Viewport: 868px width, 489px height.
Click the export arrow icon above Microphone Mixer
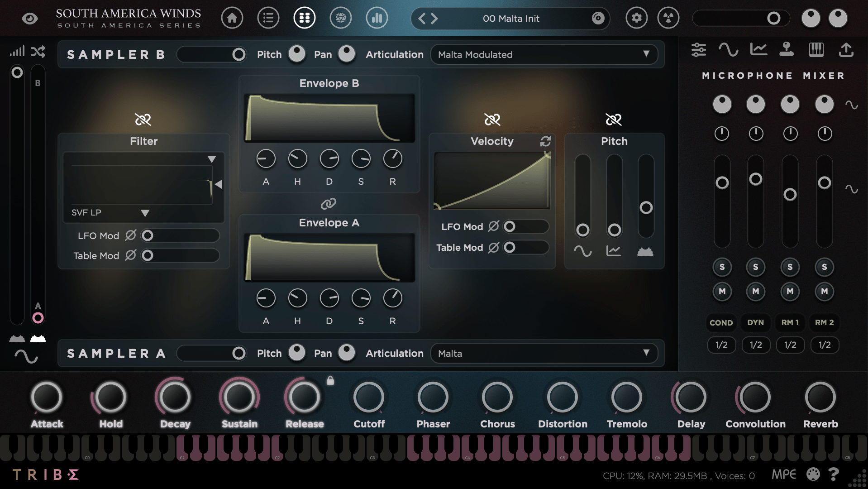coord(847,50)
